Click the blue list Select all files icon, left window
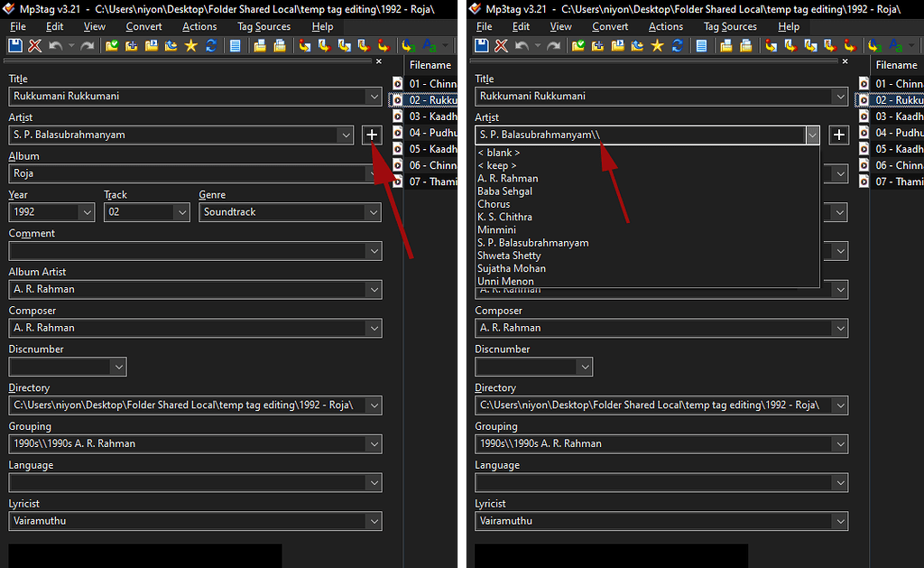 point(236,45)
